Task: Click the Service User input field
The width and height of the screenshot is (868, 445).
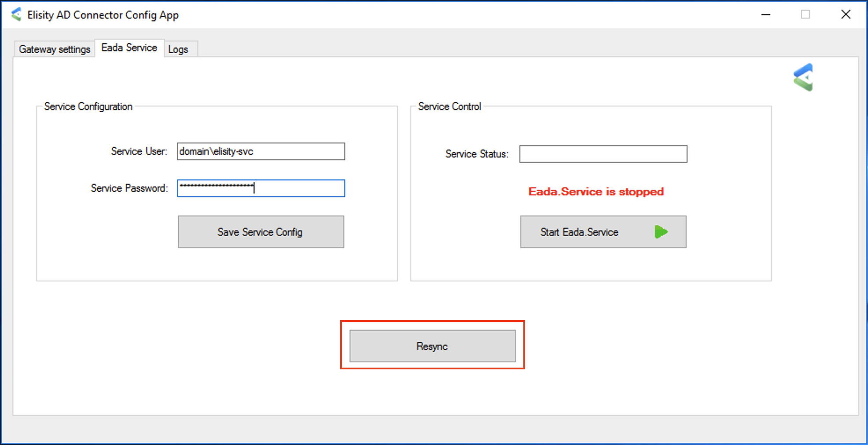Action: [261, 151]
